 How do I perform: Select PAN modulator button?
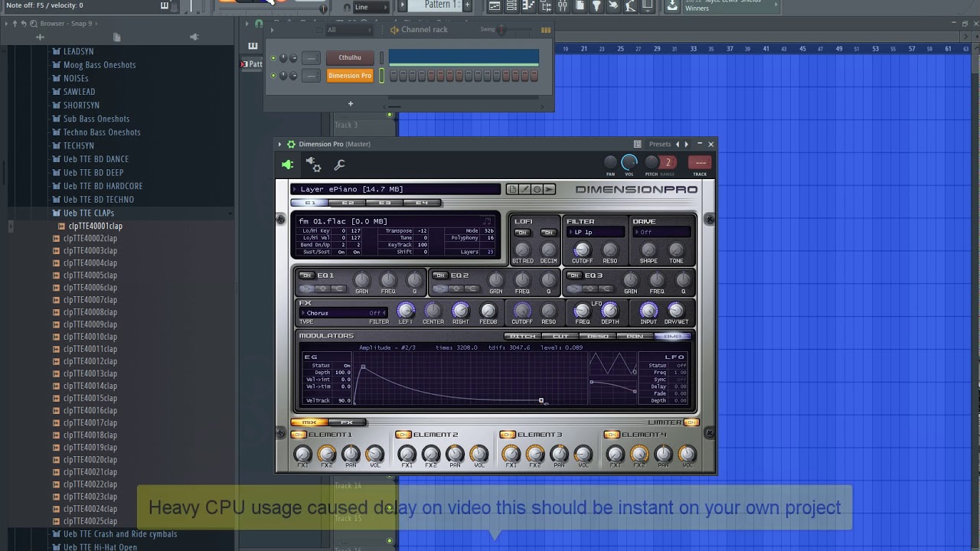(x=635, y=336)
